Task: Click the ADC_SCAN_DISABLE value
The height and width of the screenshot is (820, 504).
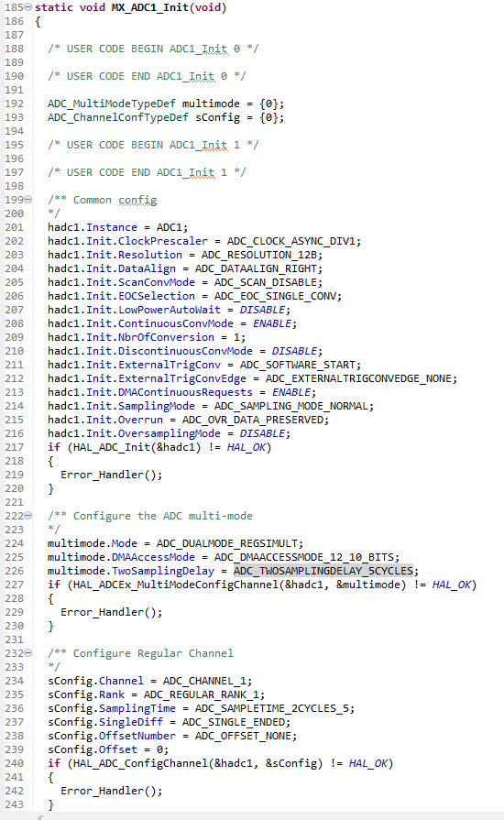Action: coord(265,282)
